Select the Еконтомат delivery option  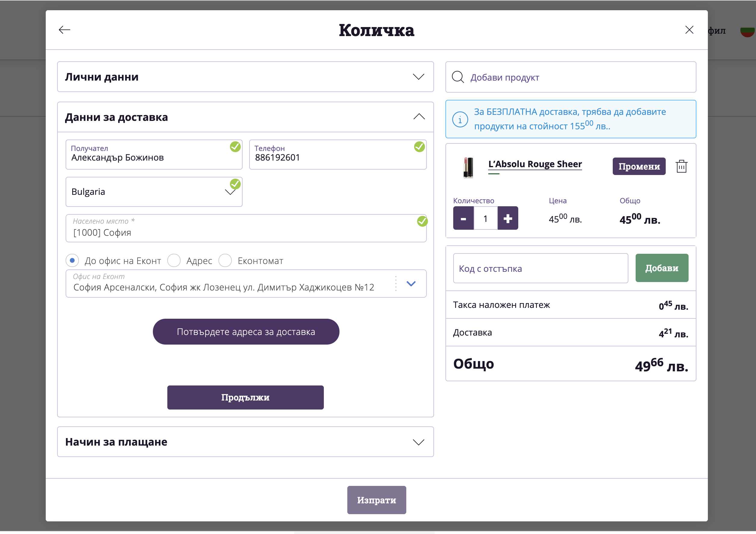pos(225,261)
